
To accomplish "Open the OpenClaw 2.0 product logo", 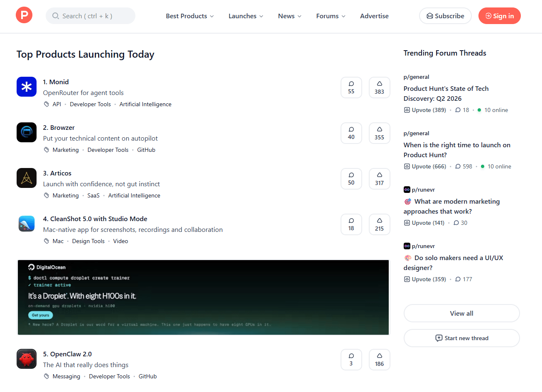I will (27, 359).
